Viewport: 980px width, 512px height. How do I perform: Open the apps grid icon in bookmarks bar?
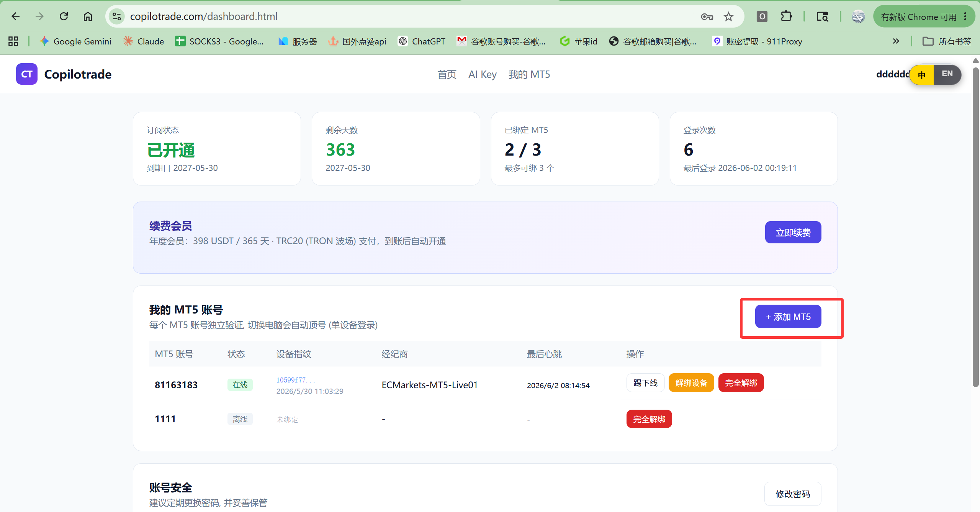[13, 41]
